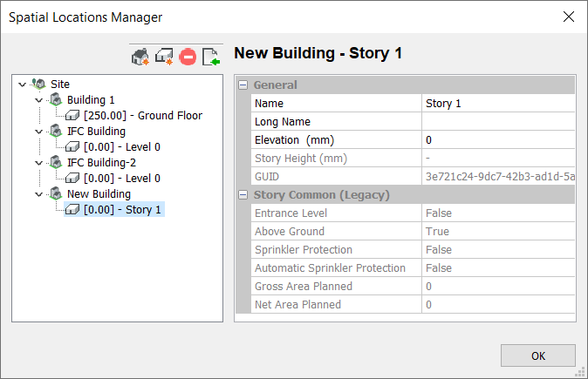This screenshot has width=588, height=379.
Task: Collapse the General properties section
Action: [x=243, y=85]
